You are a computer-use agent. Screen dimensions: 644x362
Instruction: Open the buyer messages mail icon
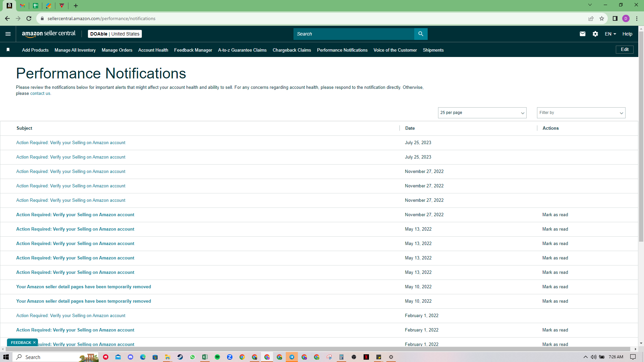583,34
